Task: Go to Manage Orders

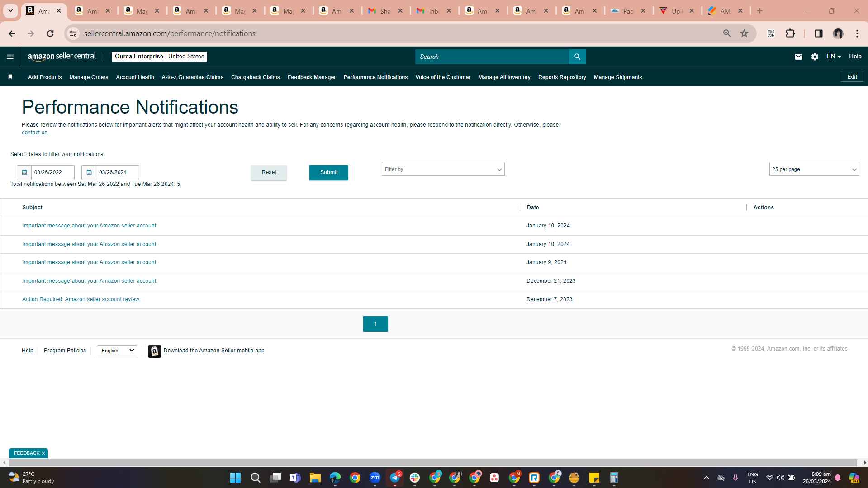Action: tap(89, 77)
